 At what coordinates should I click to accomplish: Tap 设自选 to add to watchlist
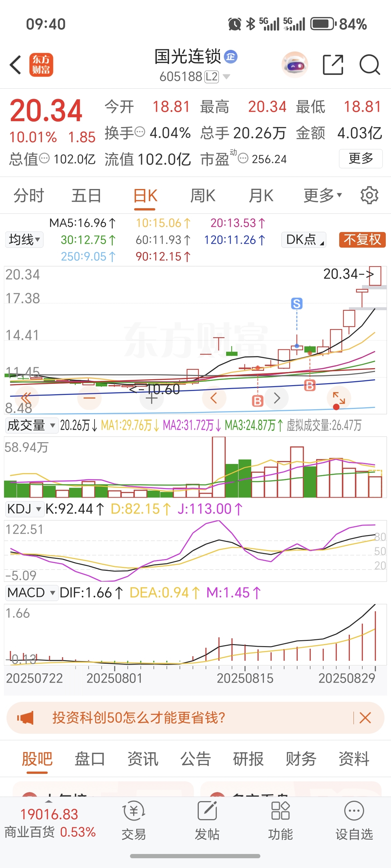point(354,821)
